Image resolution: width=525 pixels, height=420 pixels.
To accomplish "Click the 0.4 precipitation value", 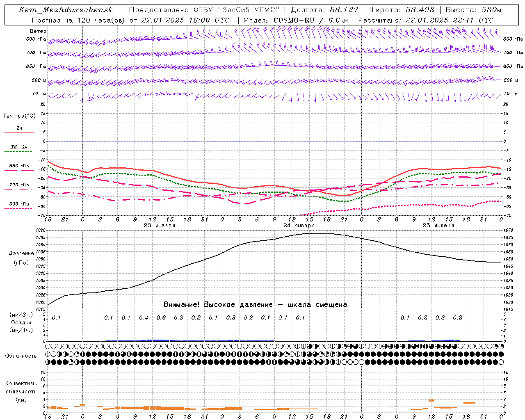I will [144, 317].
